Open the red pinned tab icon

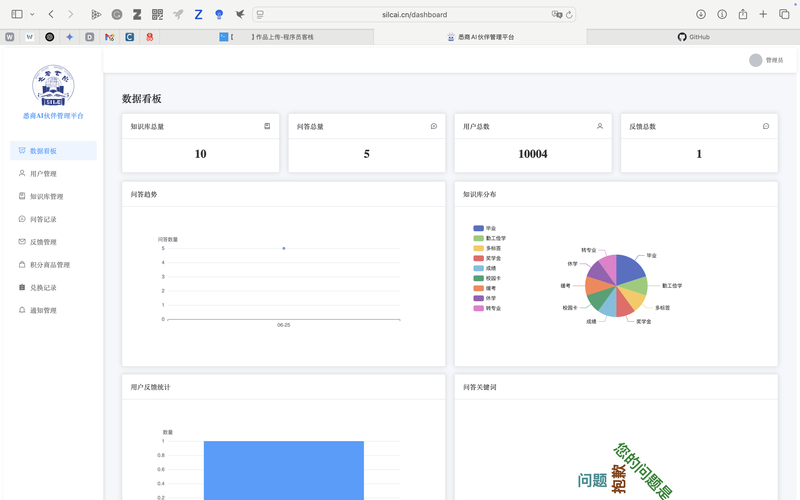149,37
